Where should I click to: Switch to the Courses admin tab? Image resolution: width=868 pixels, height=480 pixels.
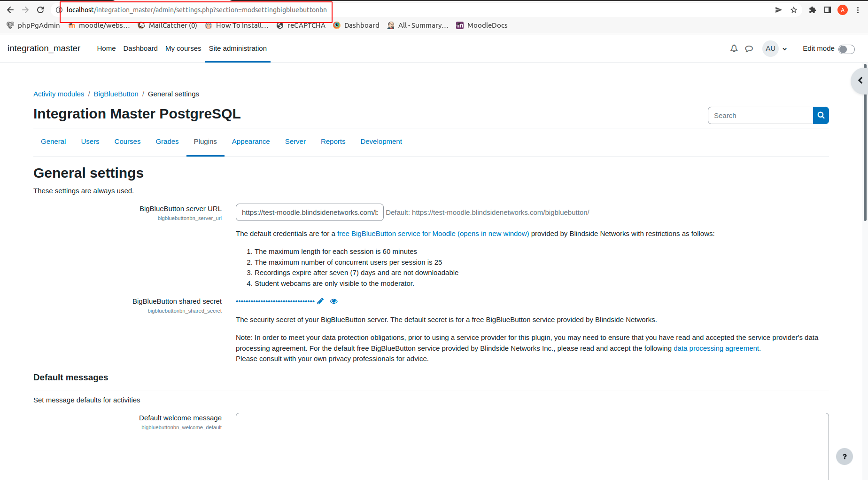tap(127, 142)
